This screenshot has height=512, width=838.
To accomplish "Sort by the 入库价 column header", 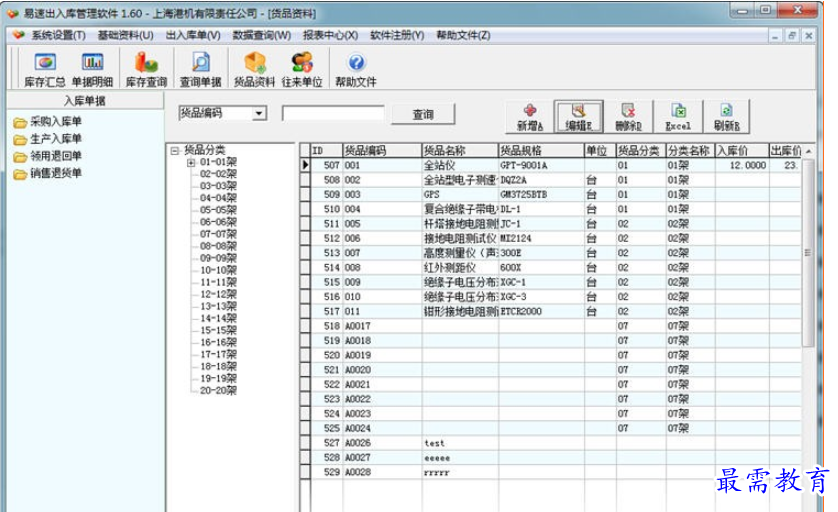I will tap(742, 151).
